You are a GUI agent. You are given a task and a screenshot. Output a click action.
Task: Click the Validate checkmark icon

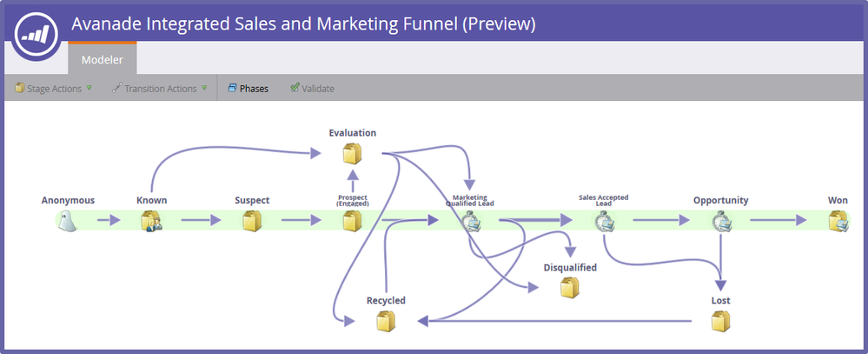coord(295,88)
